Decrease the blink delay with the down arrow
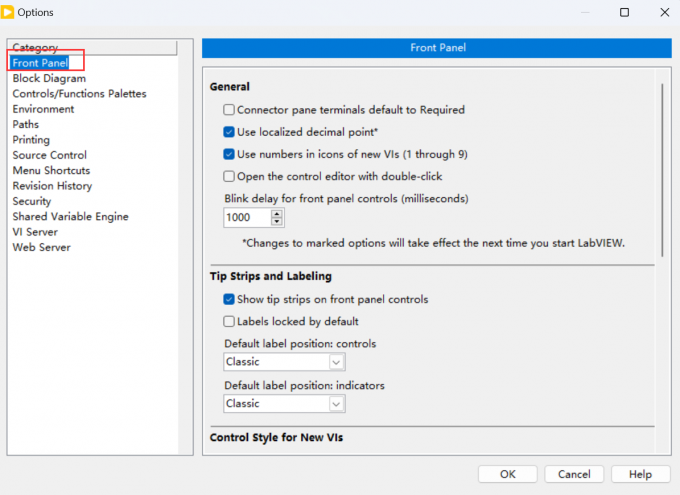680x495 pixels. tap(277, 222)
